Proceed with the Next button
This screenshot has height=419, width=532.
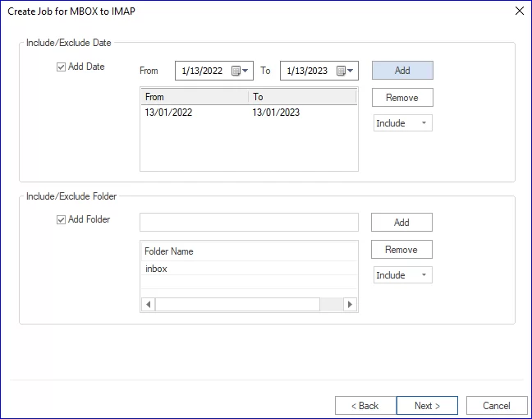click(x=427, y=405)
